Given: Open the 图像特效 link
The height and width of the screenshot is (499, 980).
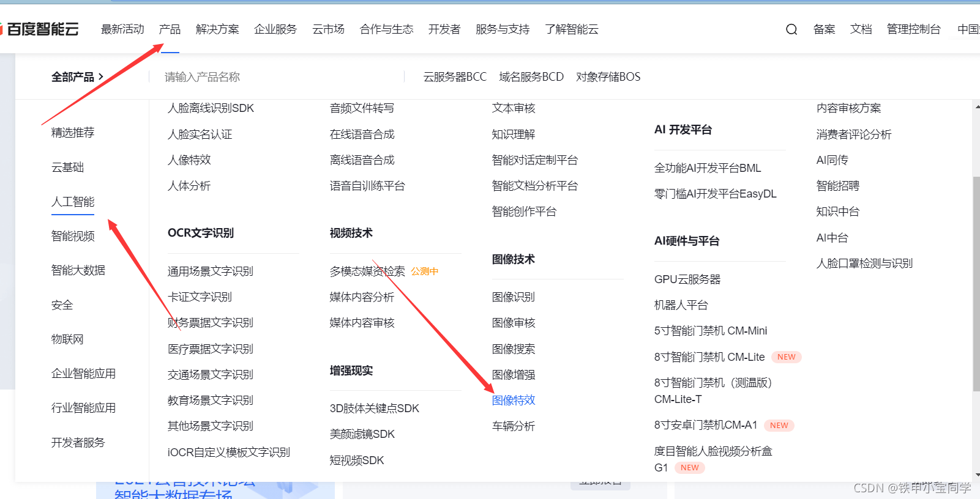Looking at the screenshot, I should point(513,401).
